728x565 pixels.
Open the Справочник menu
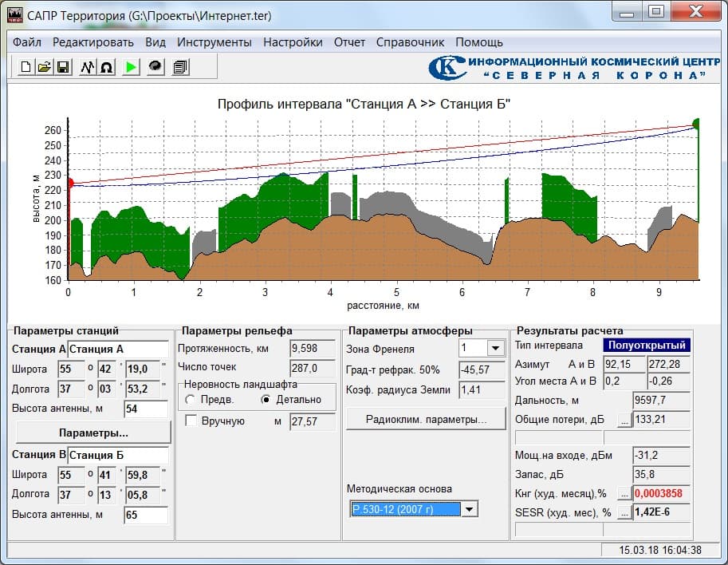[410, 42]
